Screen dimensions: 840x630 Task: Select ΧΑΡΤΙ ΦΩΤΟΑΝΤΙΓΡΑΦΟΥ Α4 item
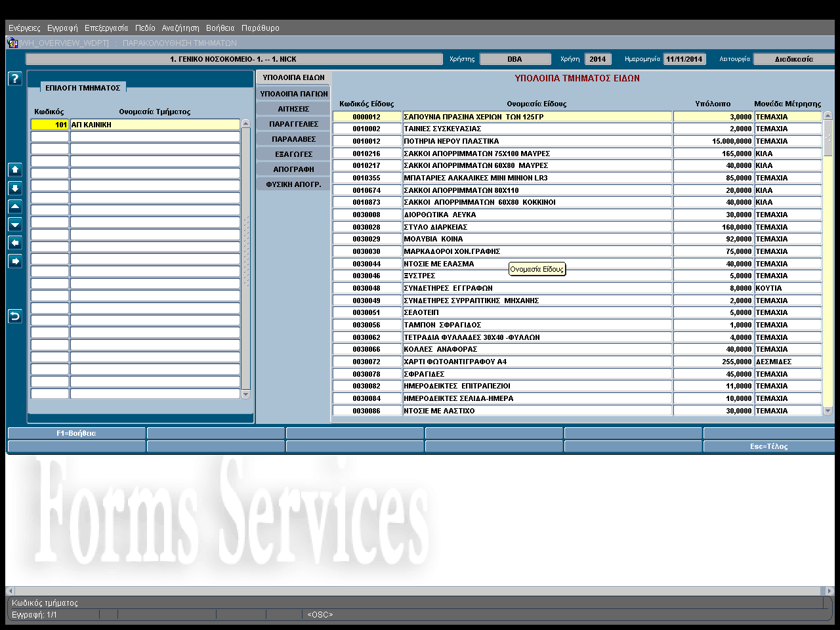537,362
